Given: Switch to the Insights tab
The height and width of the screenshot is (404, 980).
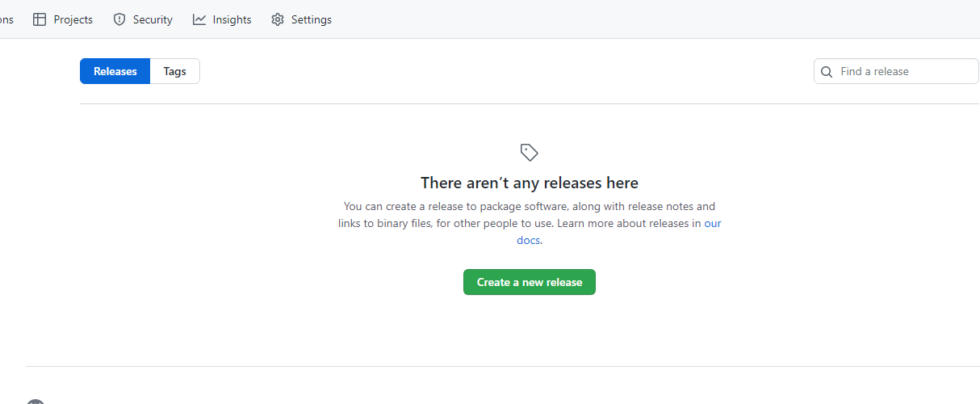Looking at the screenshot, I should (232, 19).
